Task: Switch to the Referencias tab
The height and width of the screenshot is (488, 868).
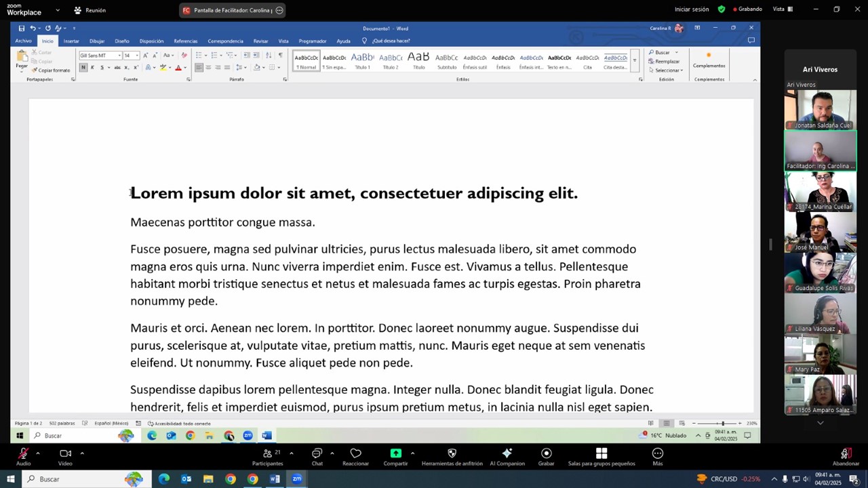Action: (185, 41)
